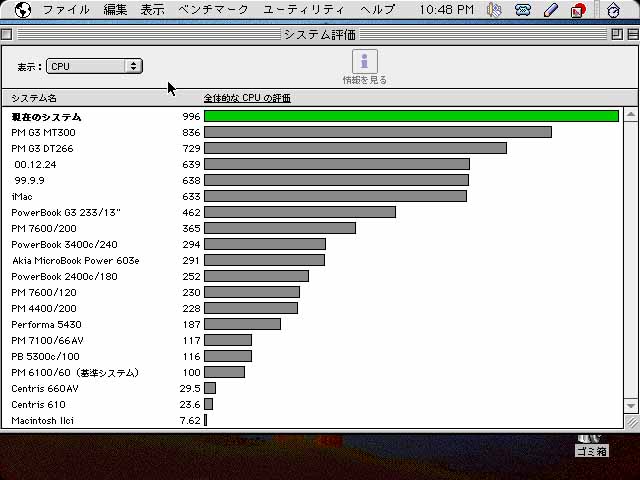Image resolution: width=640 pixels, height=480 pixels.
Task: Click the score value 836
Action: pyautogui.click(x=191, y=133)
